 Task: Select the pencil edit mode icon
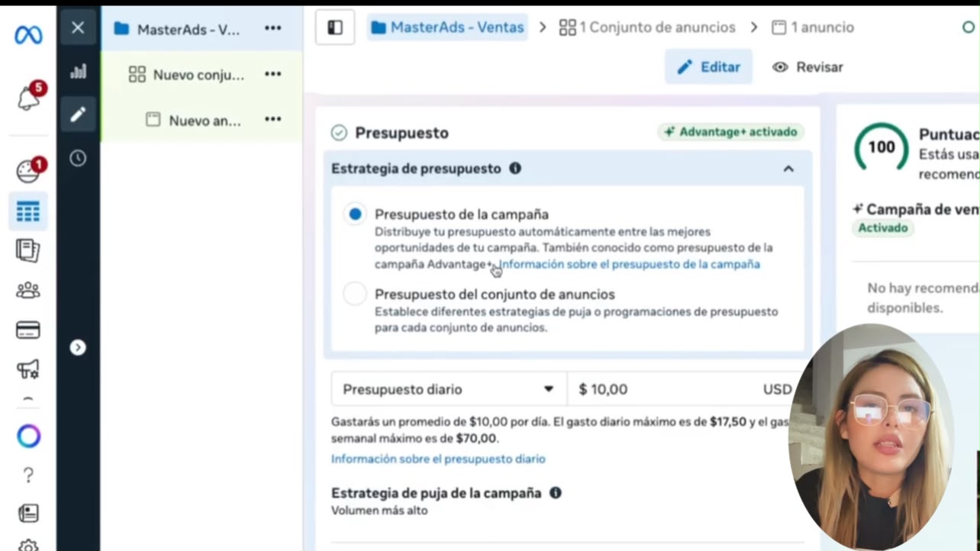tap(78, 114)
